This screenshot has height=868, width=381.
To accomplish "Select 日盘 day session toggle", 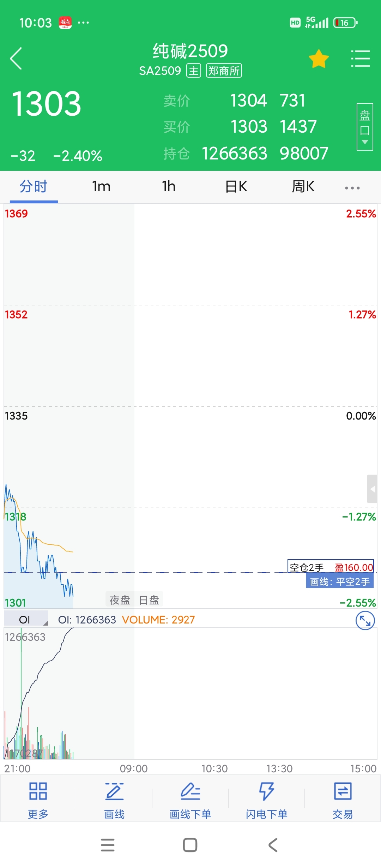I will [149, 600].
